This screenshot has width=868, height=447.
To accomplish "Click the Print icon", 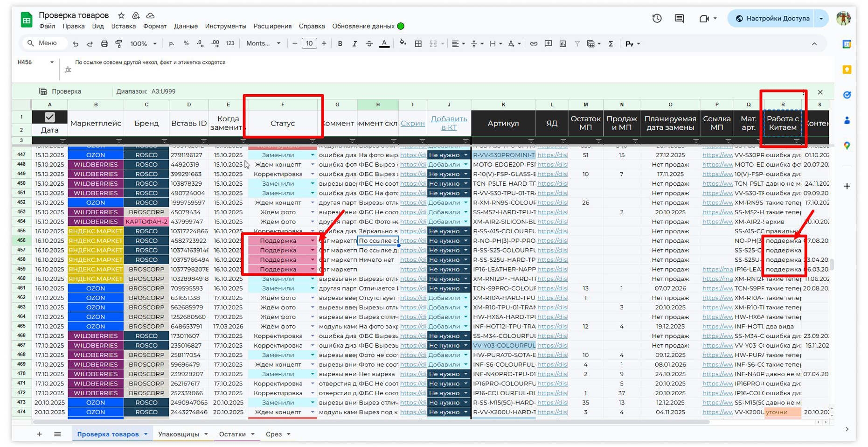I will (x=104, y=44).
